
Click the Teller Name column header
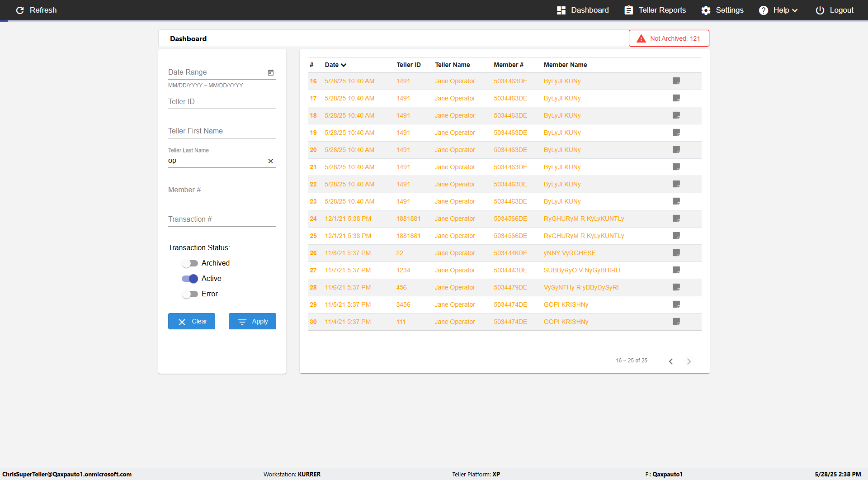453,65
